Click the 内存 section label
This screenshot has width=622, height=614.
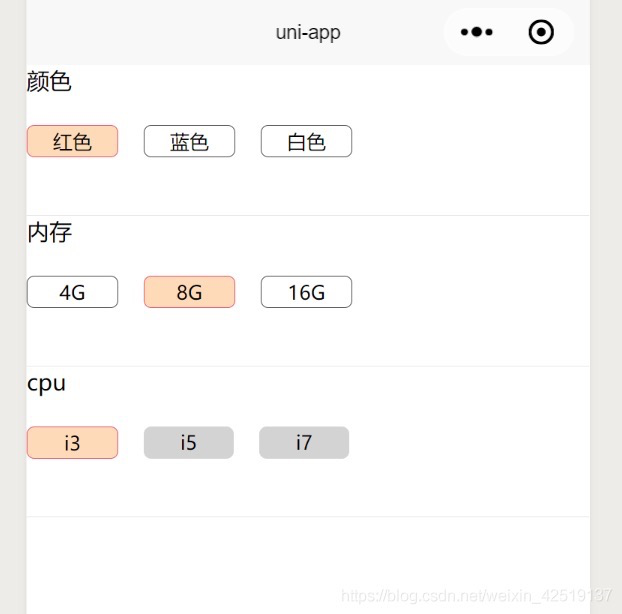(x=49, y=233)
